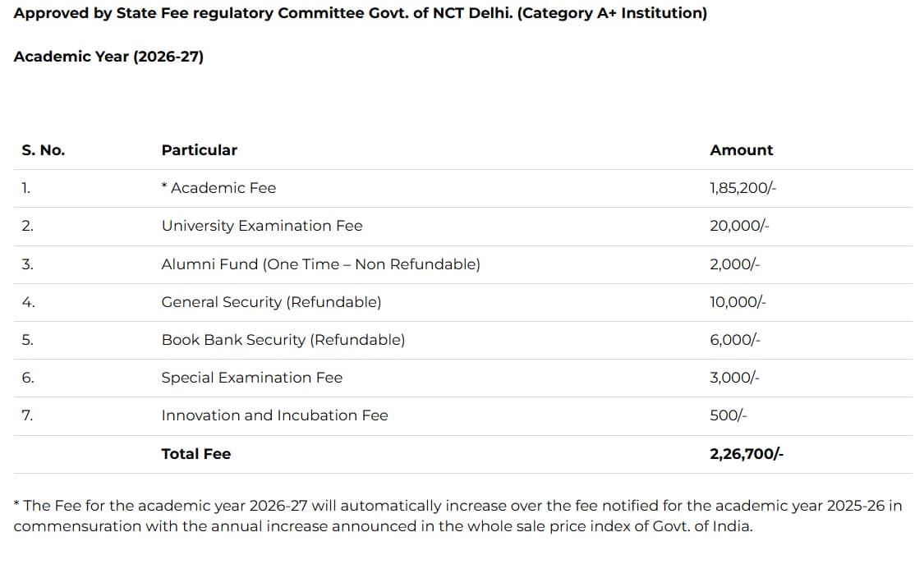Click the 3,000/- amount value
The height and width of the screenshot is (578, 924).
(735, 378)
